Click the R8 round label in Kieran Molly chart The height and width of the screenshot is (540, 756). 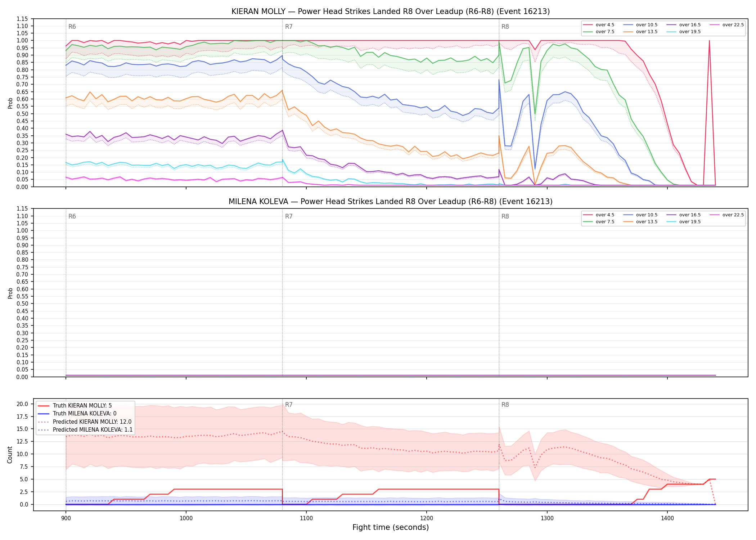pyautogui.click(x=505, y=27)
